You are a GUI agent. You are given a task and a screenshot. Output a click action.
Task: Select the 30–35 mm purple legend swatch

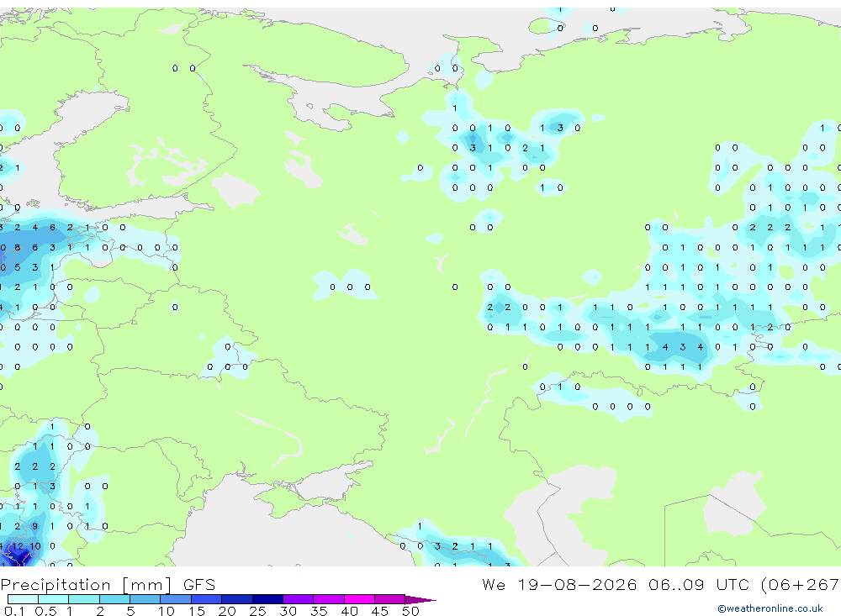coord(299,599)
